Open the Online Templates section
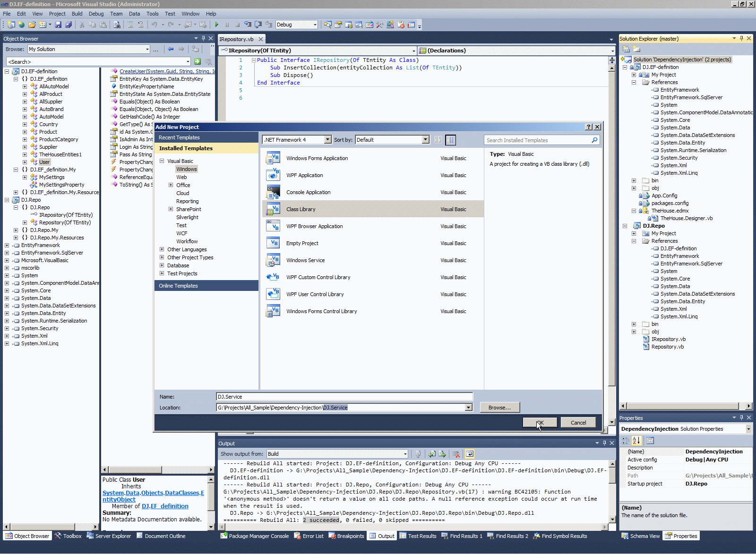This screenshot has height=554, width=756. (x=206, y=286)
